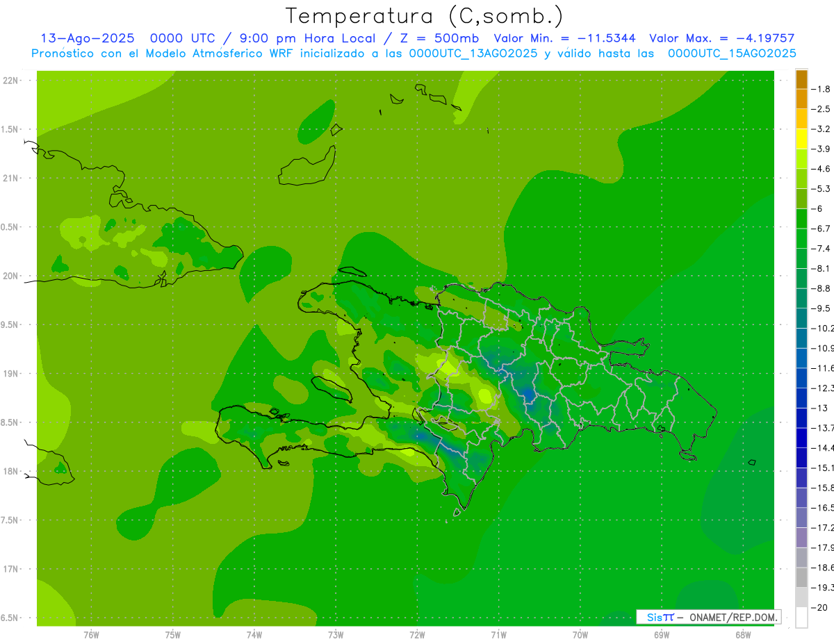Click the '20N' latitude axis label

coord(10,276)
